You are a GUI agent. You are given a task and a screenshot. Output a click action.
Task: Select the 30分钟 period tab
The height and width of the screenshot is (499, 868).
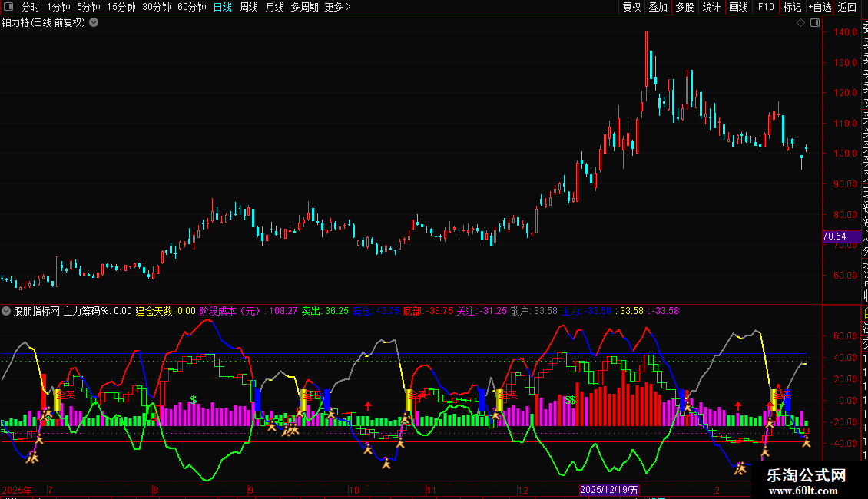157,7
